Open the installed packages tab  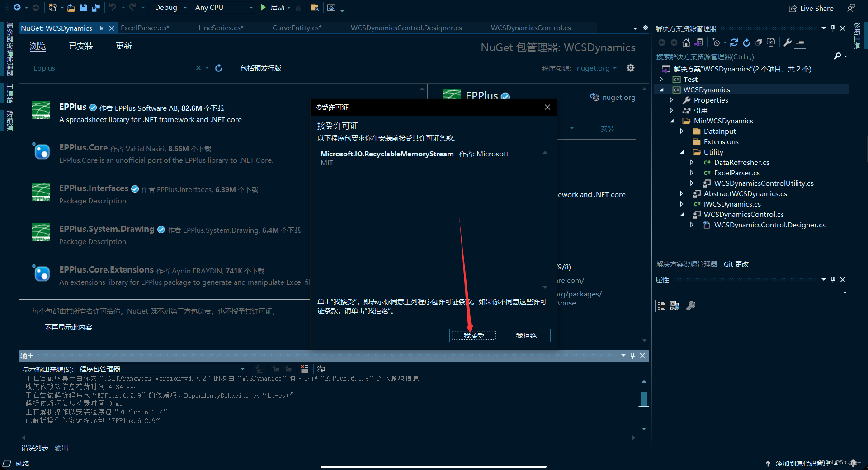[81, 46]
